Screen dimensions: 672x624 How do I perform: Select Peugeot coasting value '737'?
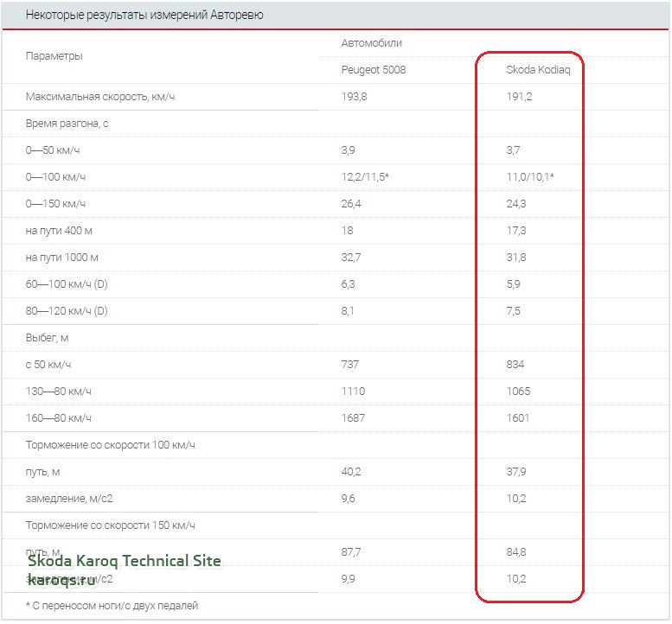click(349, 365)
